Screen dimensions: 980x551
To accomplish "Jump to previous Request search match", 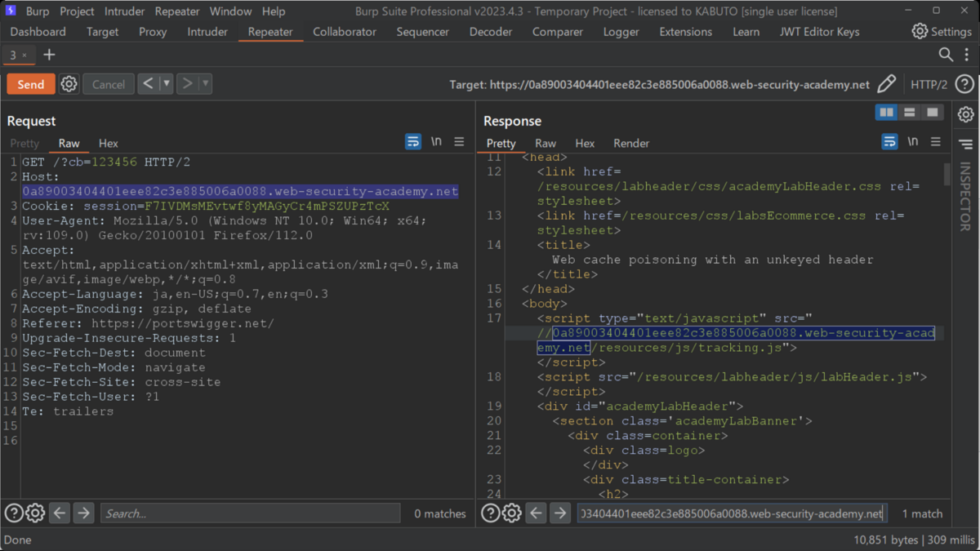I will pos(60,513).
